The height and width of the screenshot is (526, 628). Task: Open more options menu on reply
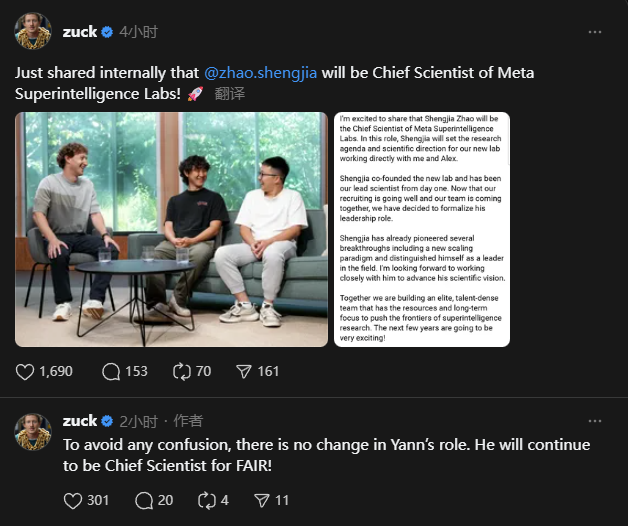(x=595, y=421)
